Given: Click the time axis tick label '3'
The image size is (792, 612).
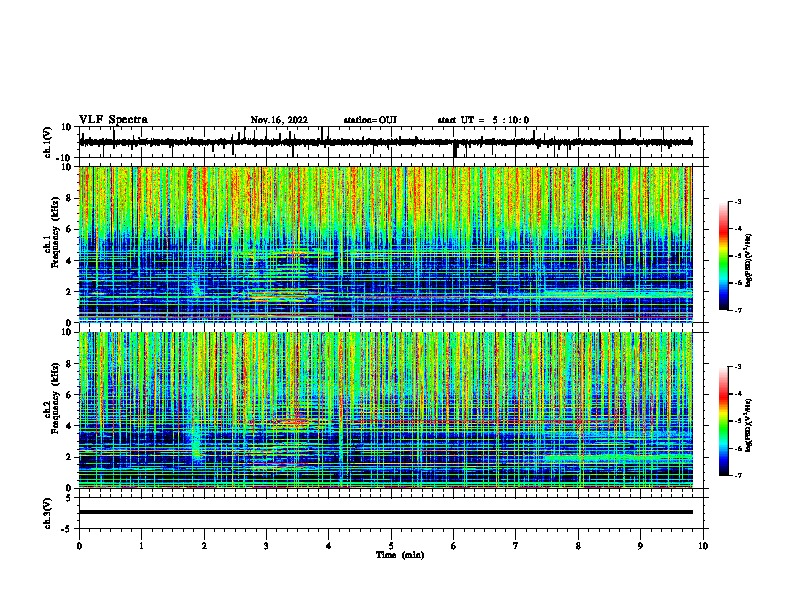Looking at the screenshot, I should point(266,546).
